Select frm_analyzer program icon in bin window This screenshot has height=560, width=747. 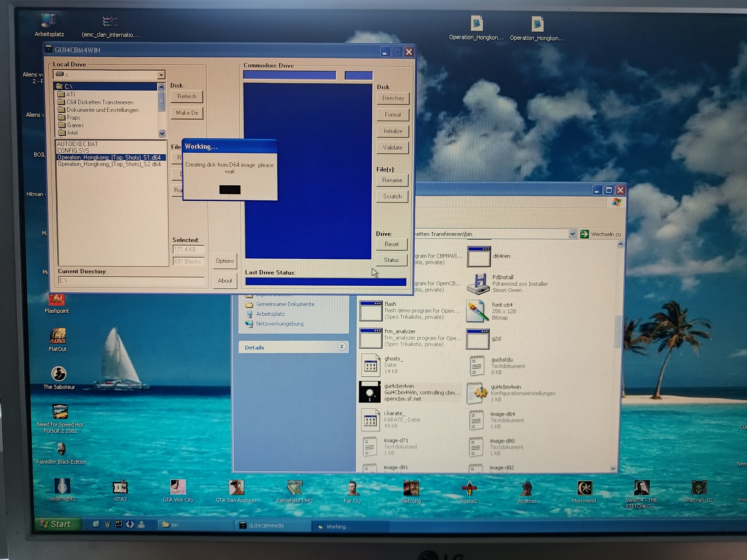[x=370, y=338]
